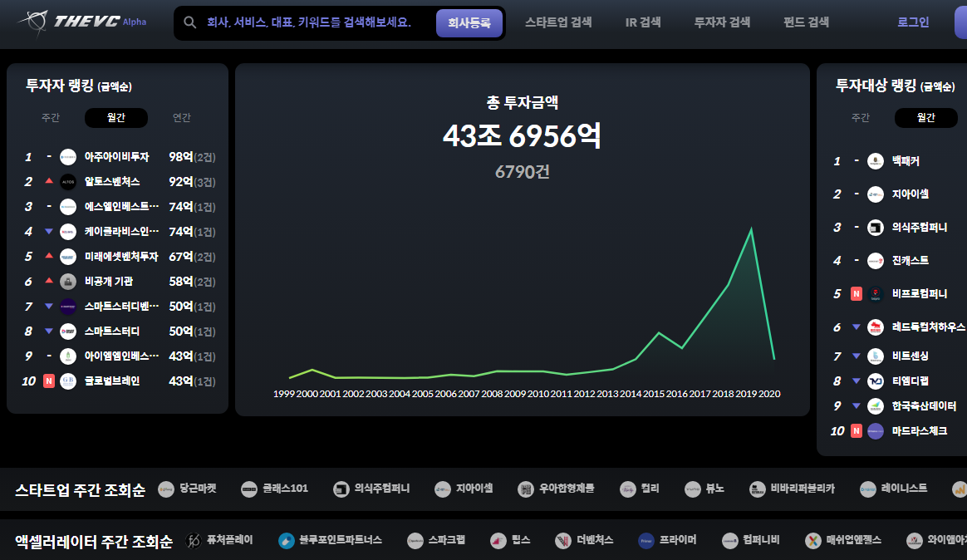The image size is (967, 560).
Task: Open 진캐스트 company name
Action: coord(911,261)
